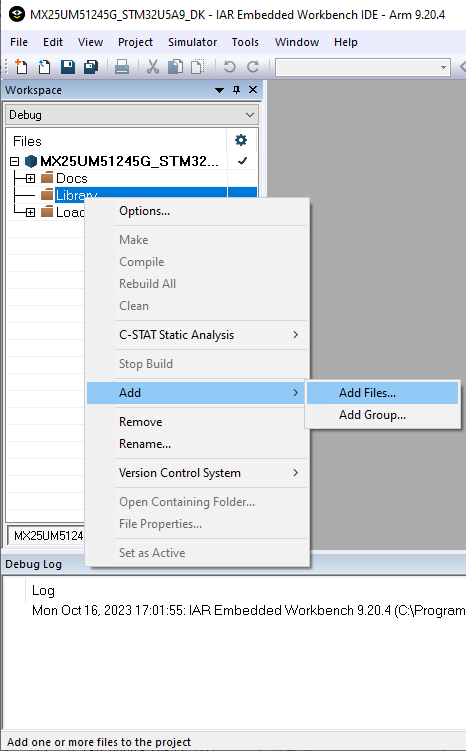Click the Docs folder icon
The height and width of the screenshot is (751, 466).
pos(47,178)
